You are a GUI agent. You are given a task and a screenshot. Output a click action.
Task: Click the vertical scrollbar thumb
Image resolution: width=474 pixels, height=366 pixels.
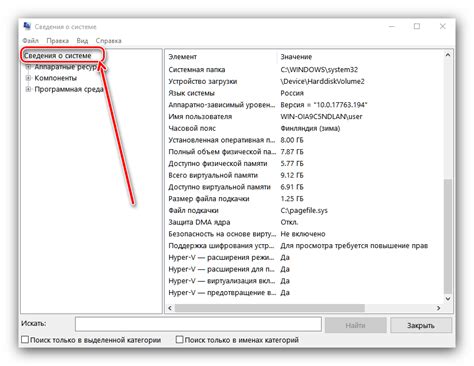448,236
